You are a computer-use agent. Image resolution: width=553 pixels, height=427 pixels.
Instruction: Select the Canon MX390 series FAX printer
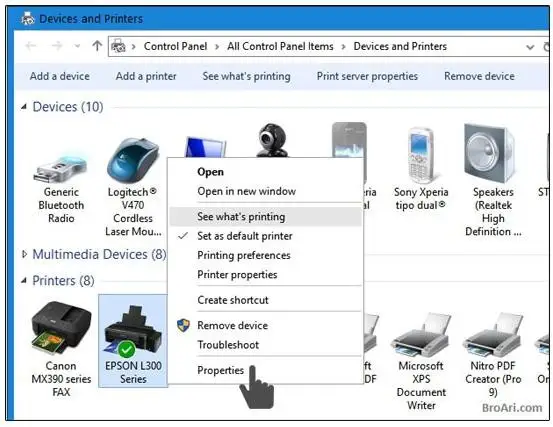tap(61, 329)
